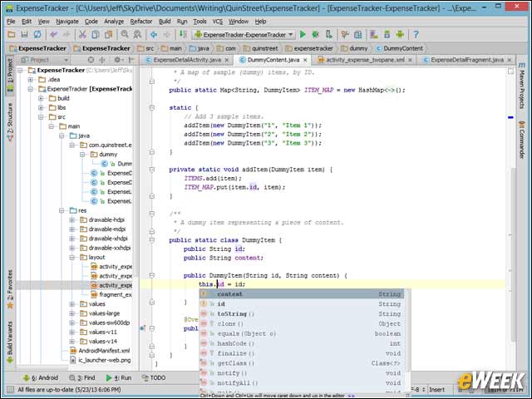Expand the libs folder node
Viewport: 532px width, 399px height.
coord(41,107)
